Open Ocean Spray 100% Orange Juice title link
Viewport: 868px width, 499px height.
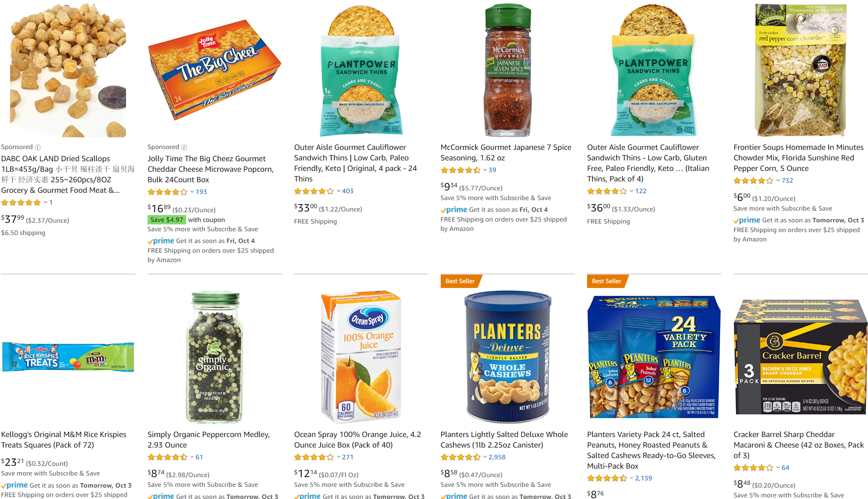point(357,439)
